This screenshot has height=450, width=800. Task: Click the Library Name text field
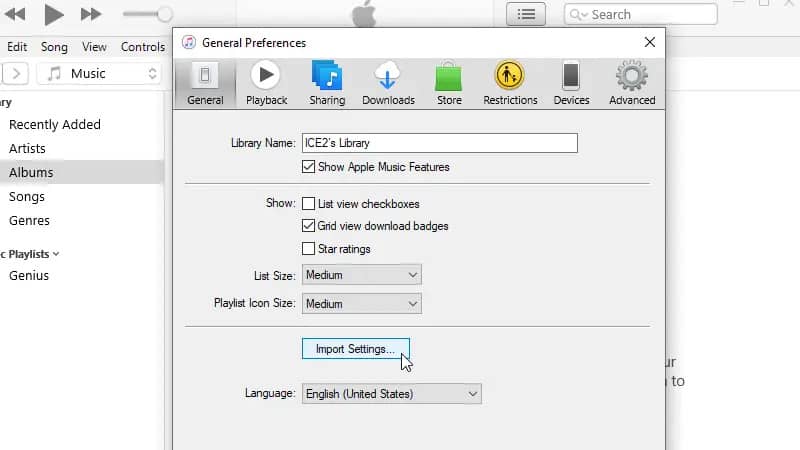coord(440,143)
